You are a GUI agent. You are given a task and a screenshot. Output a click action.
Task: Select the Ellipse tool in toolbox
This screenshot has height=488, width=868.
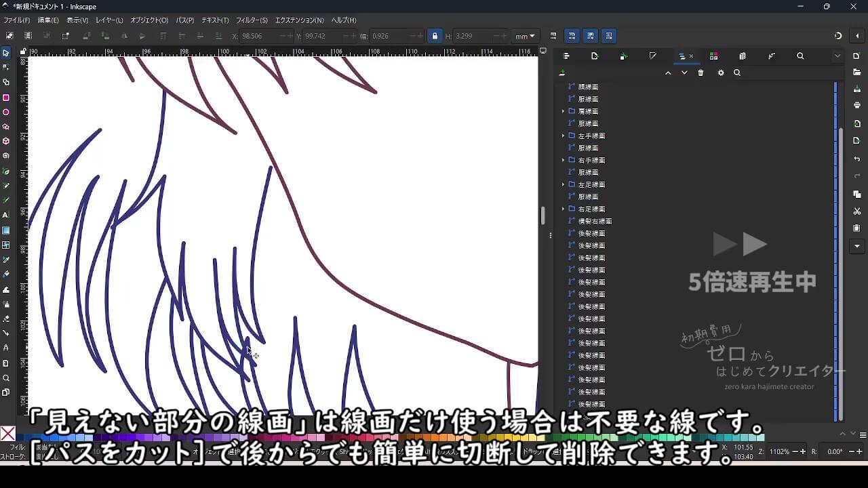pos(6,113)
